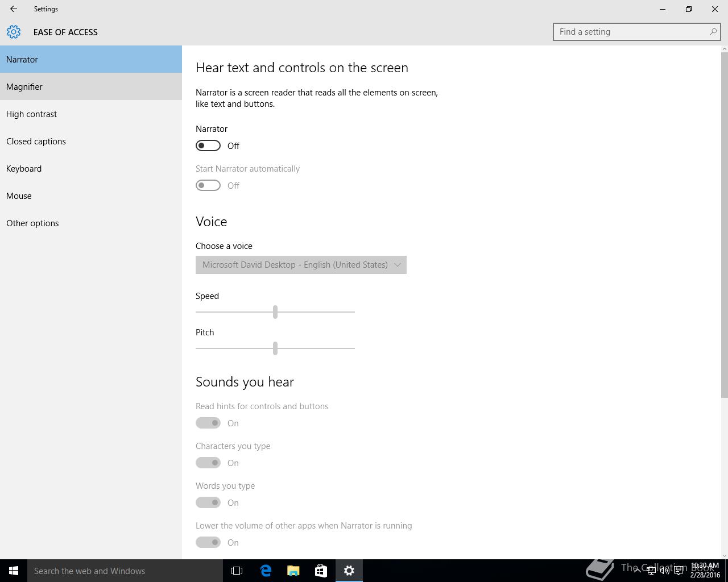The width and height of the screenshot is (728, 582).
Task: Click the Pitch slider thumb
Action: coord(275,348)
